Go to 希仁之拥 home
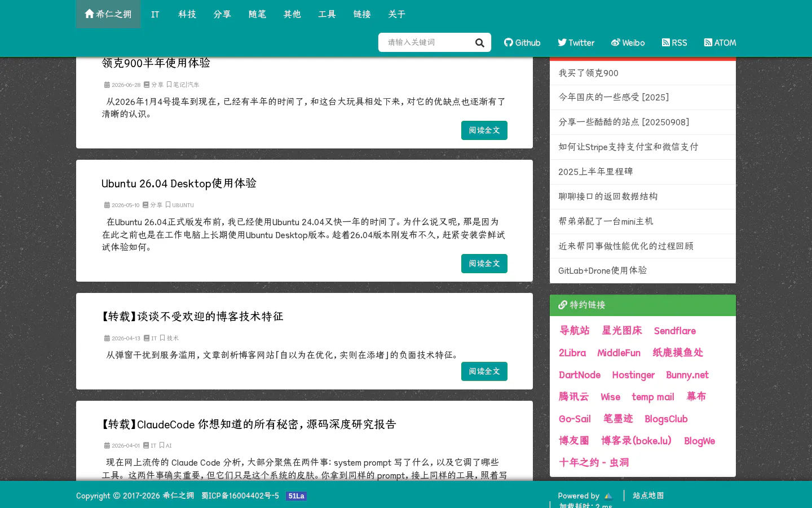The width and height of the screenshot is (812, 508). (108, 14)
